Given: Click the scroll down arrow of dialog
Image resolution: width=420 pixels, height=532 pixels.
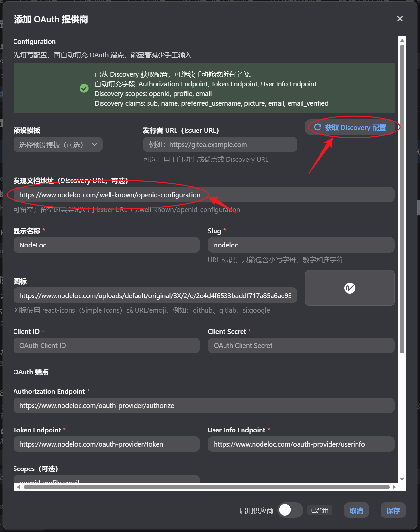Looking at the screenshot, I should 402,479.
